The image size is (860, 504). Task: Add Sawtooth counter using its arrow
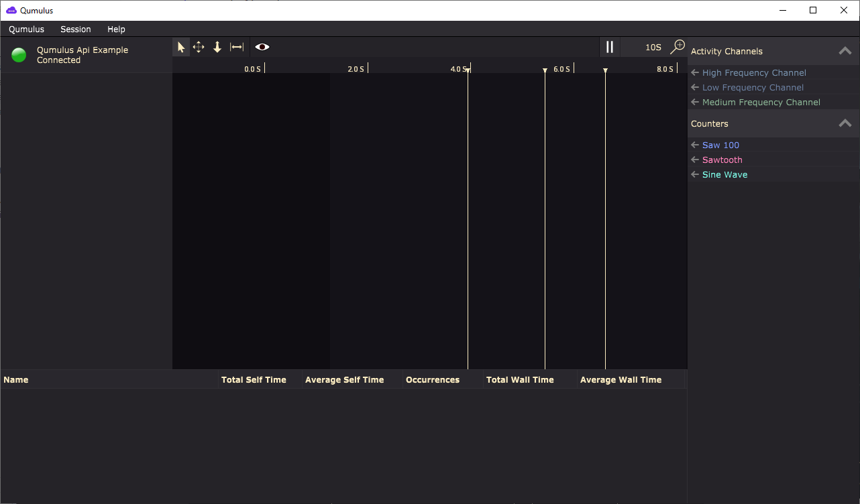pos(695,160)
